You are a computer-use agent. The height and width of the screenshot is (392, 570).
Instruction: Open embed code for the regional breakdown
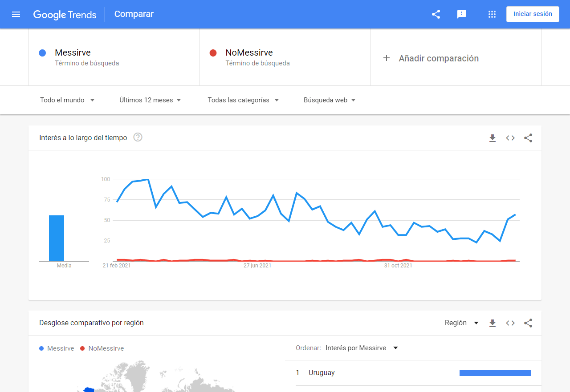(x=510, y=323)
